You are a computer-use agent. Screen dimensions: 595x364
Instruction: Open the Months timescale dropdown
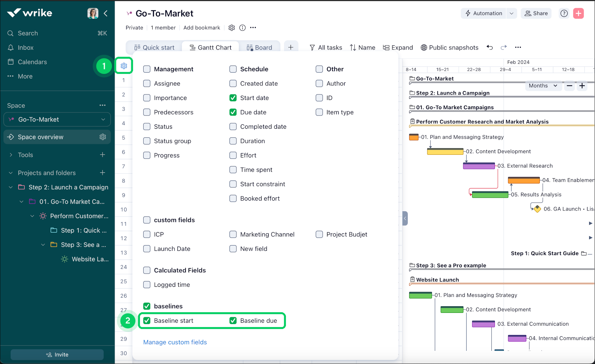(x=542, y=86)
